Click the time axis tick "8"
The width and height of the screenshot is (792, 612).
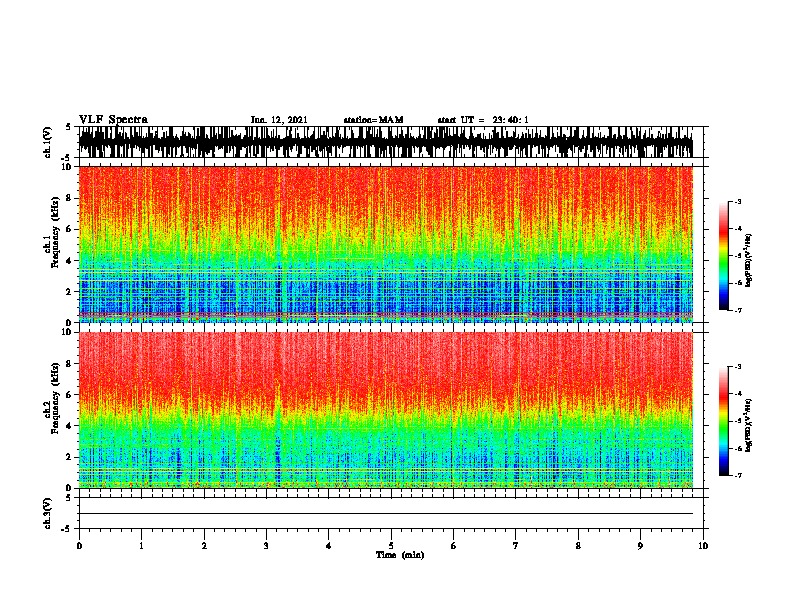[578, 546]
